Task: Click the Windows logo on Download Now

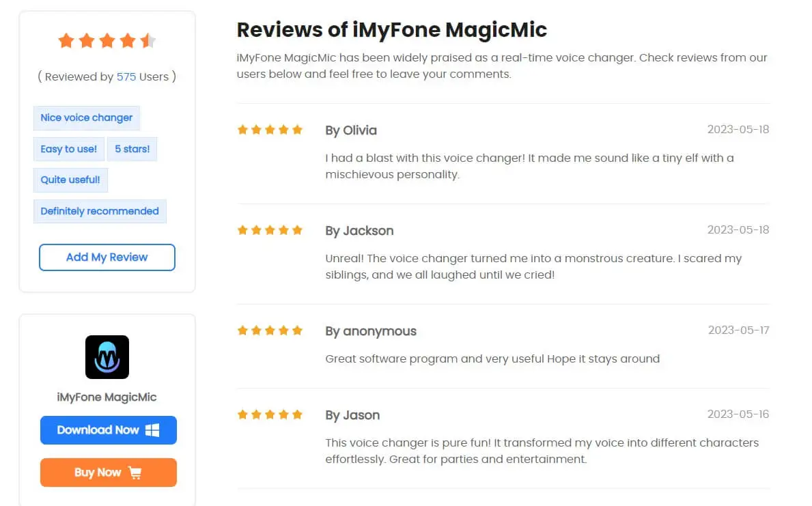Action: (152, 430)
